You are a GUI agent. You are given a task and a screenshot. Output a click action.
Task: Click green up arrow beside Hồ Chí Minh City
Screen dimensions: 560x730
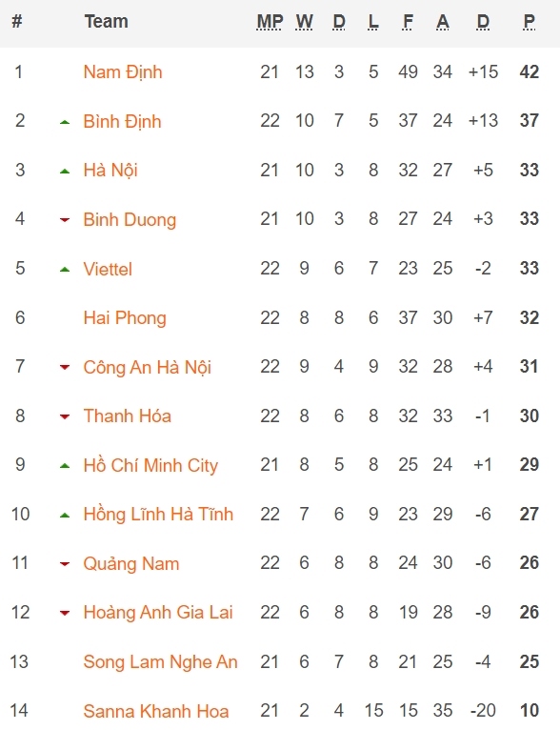point(65,466)
